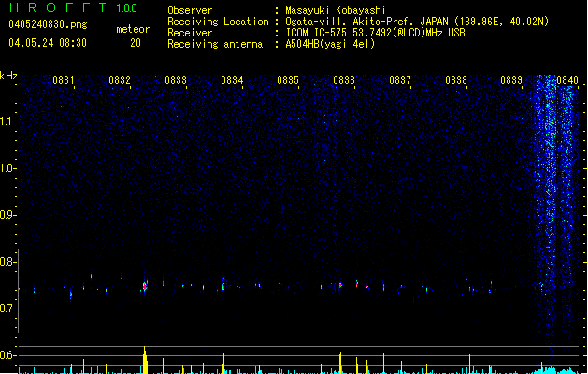Click observer name Masayuki Kobayashi
Image resolution: width=588 pixels, height=374 pixels.
[336, 10]
